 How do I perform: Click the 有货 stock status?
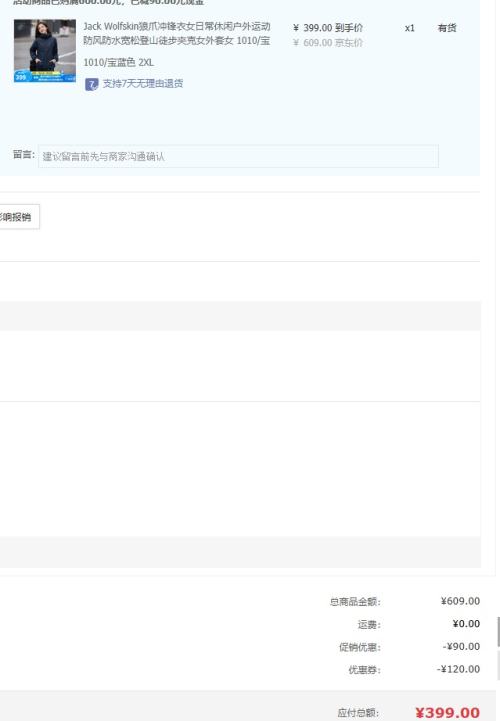click(x=447, y=28)
